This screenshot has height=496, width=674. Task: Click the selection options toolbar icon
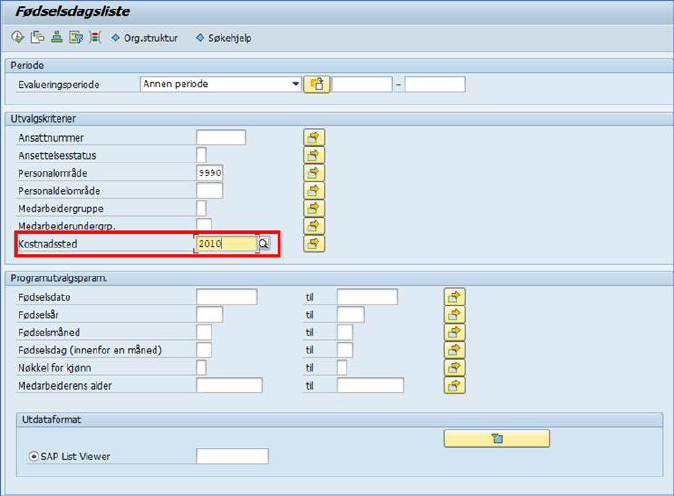pyautogui.click(x=76, y=37)
